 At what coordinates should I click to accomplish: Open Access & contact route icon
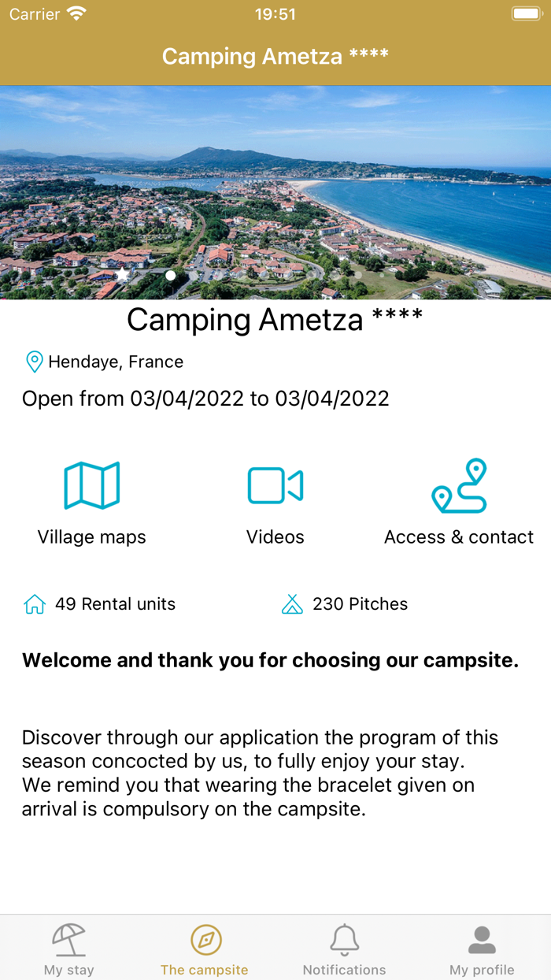(x=459, y=484)
